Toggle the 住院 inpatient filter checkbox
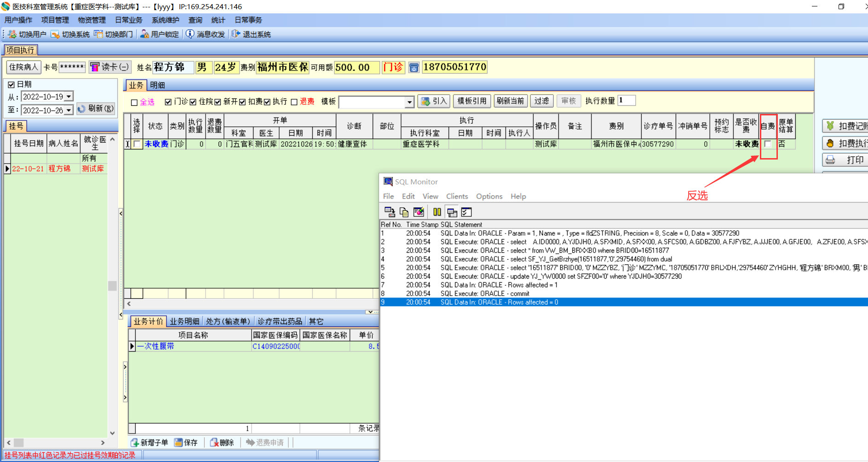The height and width of the screenshot is (462, 868). click(x=193, y=102)
